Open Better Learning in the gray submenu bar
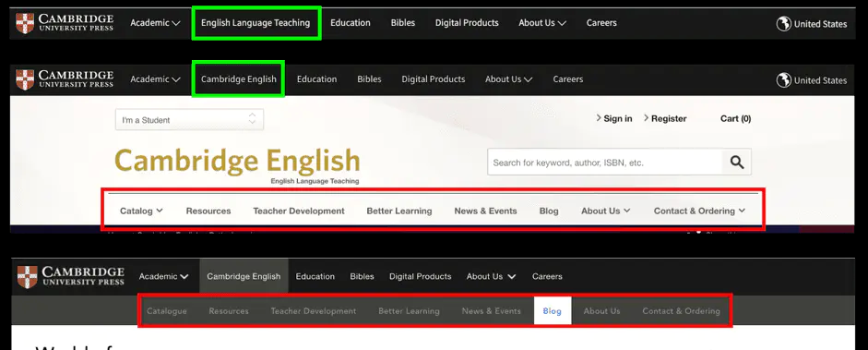Screen dimensions: 868x350 tap(409, 310)
